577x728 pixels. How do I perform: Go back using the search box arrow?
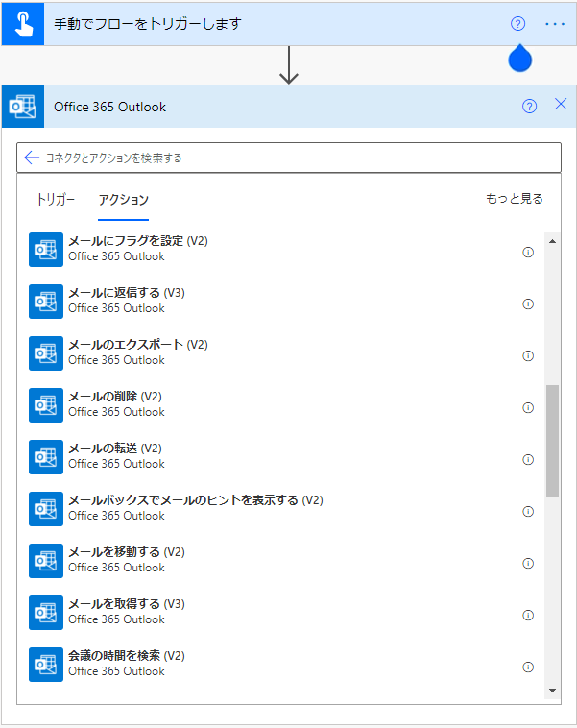tap(32, 158)
